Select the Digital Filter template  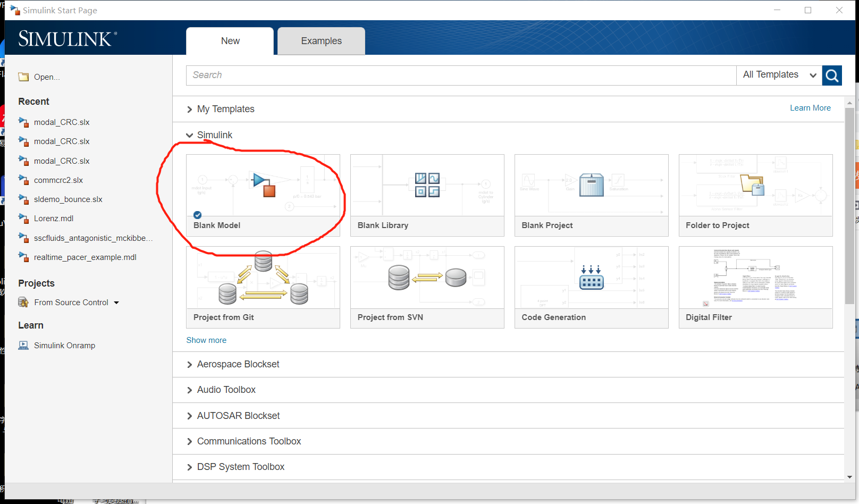click(756, 287)
